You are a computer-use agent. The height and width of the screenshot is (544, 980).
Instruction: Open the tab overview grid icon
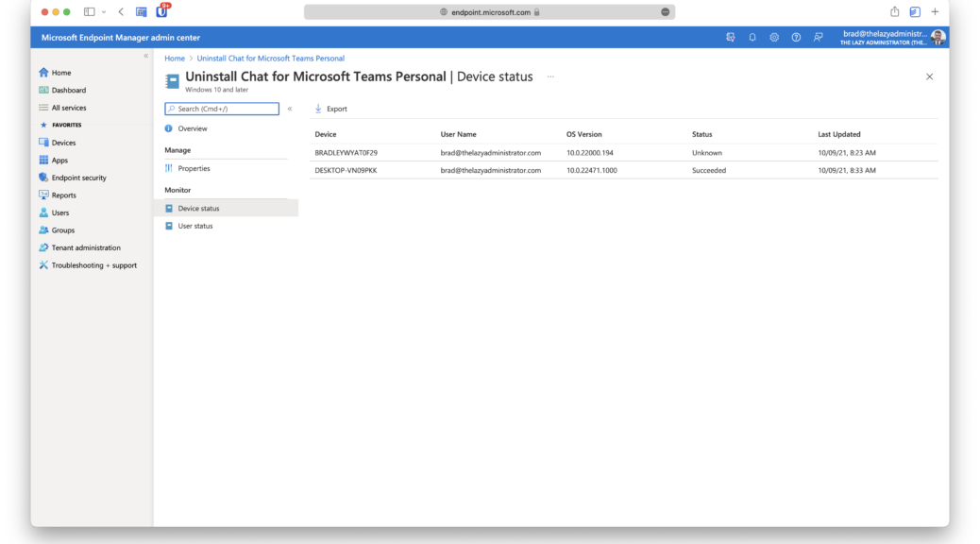[142, 12]
